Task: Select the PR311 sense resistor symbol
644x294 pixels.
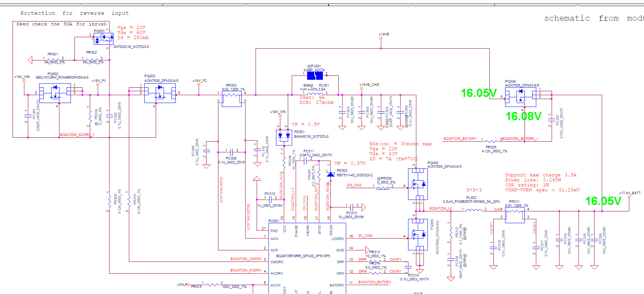Action: coord(515,215)
